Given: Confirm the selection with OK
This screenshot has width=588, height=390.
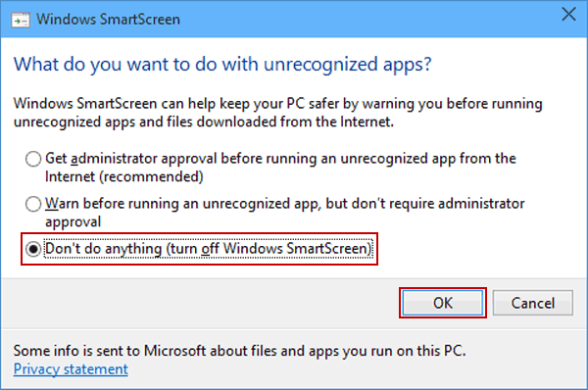Looking at the screenshot, I should tap(443, 303).
